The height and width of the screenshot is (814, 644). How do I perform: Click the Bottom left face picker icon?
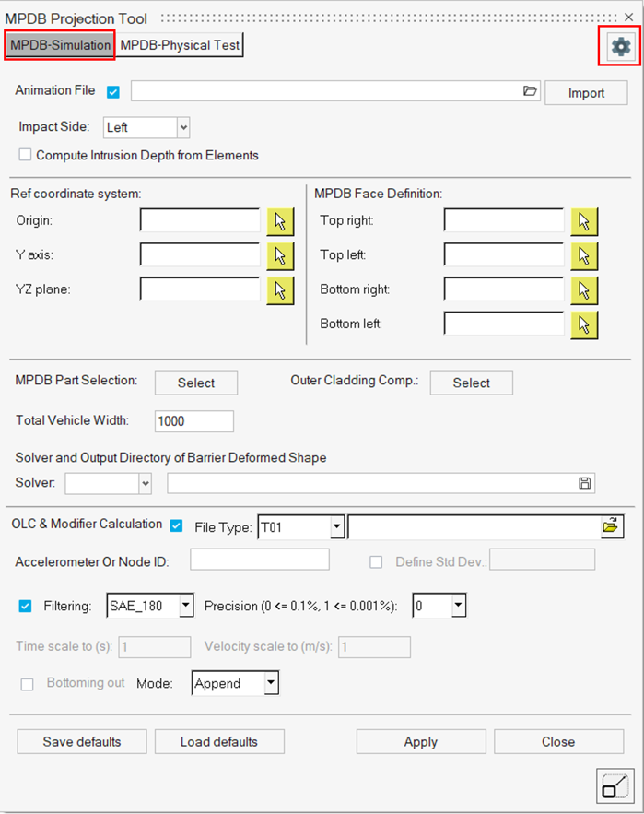tap(584, 324)
